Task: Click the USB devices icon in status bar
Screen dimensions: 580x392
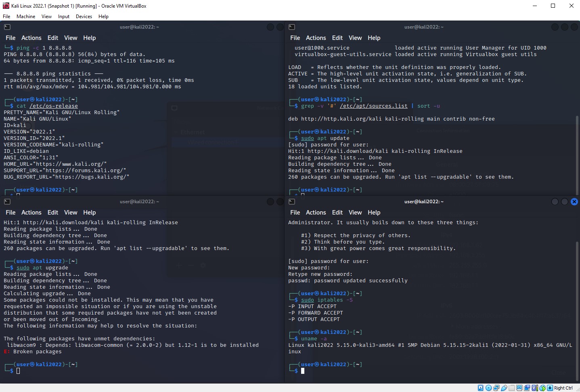Action: [x=504, y=388]
